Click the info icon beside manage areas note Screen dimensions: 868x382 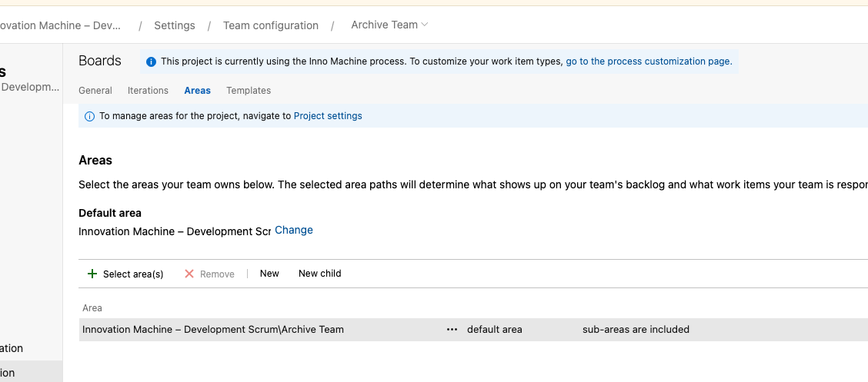pos(89,116)
